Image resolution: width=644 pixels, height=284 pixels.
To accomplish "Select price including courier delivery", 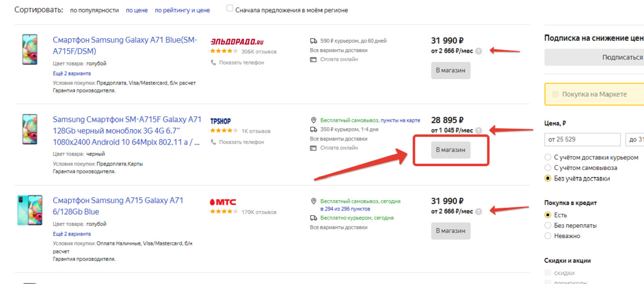I will [548, 157].
